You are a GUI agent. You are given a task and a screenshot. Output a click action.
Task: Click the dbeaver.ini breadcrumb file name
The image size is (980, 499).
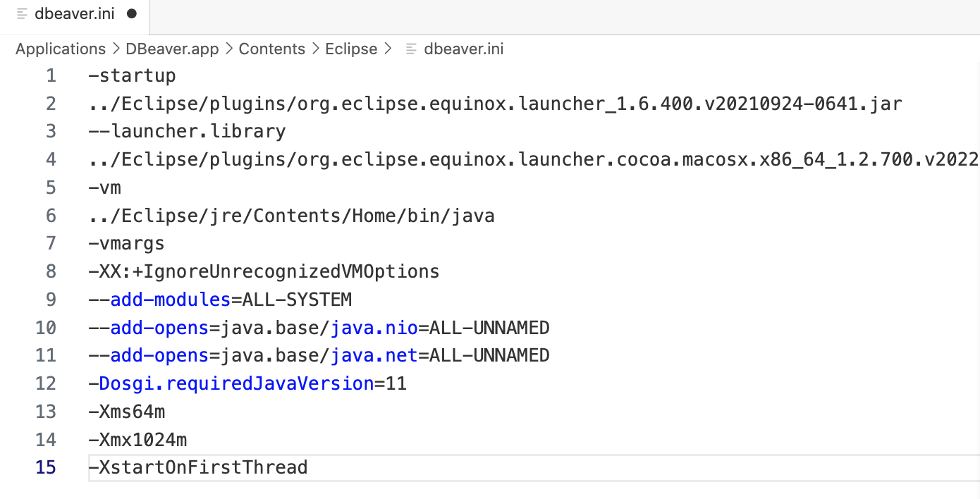pos(464,49)
